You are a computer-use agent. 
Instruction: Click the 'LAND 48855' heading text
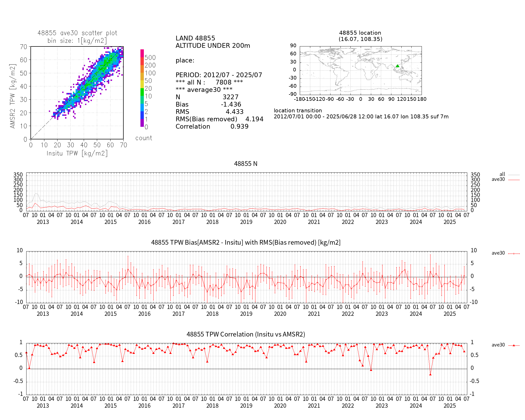click(195, 38)
